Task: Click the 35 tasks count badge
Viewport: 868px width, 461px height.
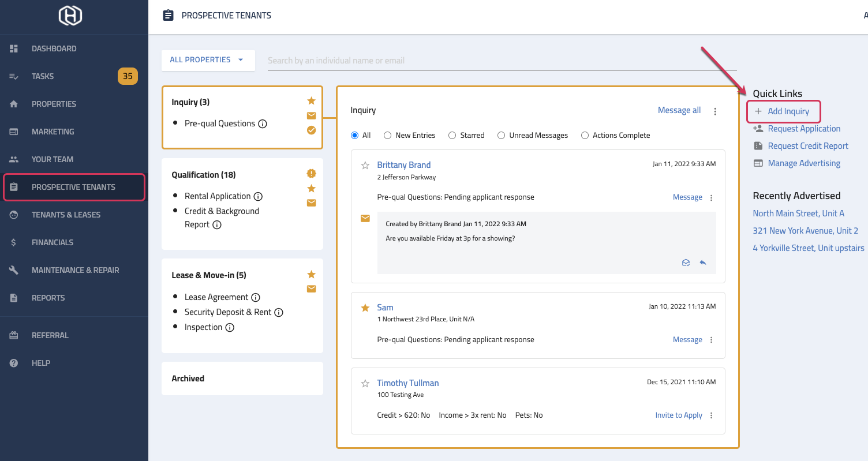Action: pyautogui.click(x=128, y=76)
